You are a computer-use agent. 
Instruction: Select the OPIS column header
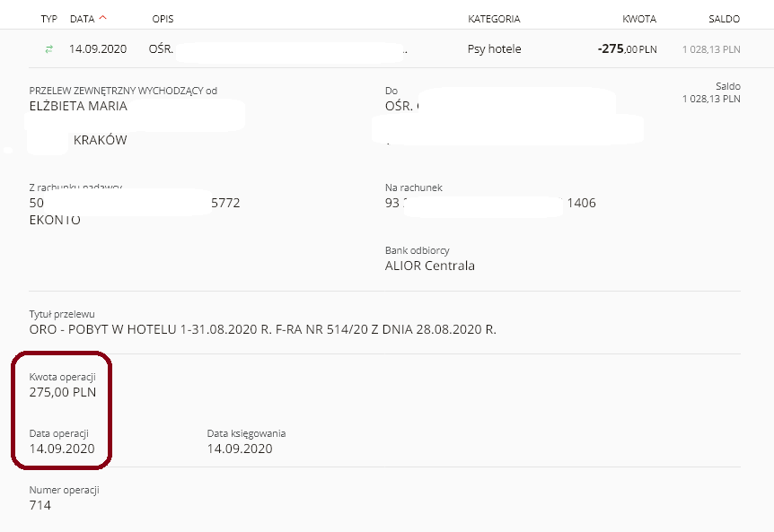click(x=163, y=19)
